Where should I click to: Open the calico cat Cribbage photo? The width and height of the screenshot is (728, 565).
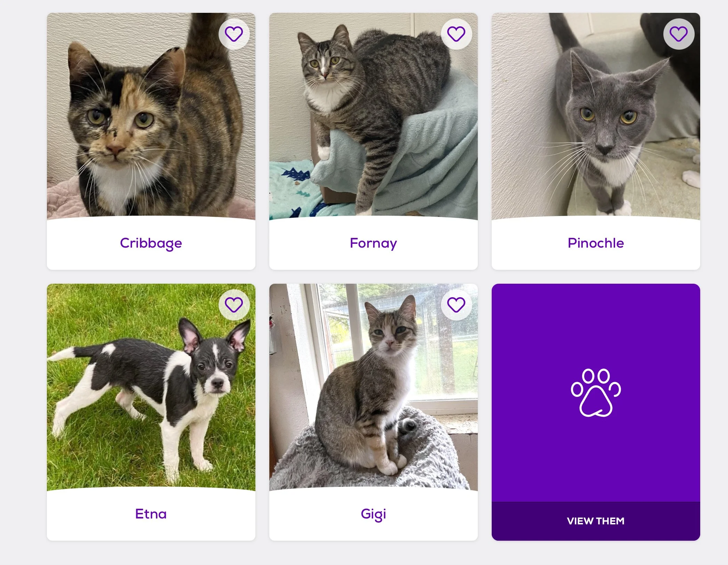151,116
